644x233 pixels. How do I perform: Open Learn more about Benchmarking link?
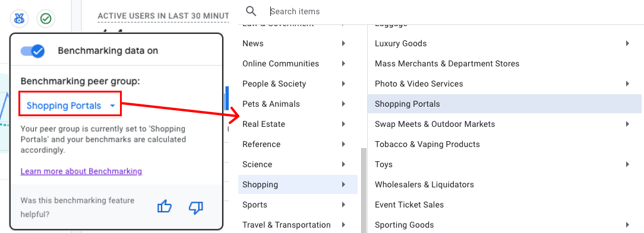(x=81, y=171)
